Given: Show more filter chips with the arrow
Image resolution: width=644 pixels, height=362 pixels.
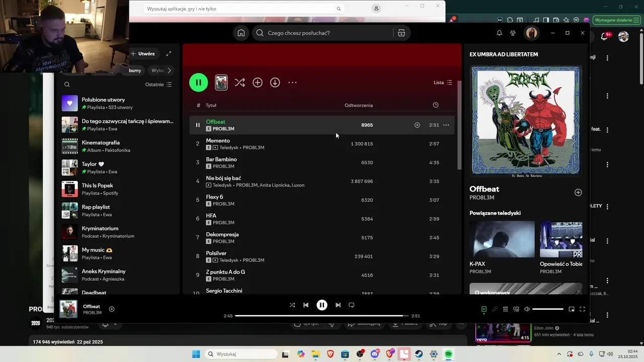Looking at the screenshot, I should pyautogui.click(x=169, y=70).
